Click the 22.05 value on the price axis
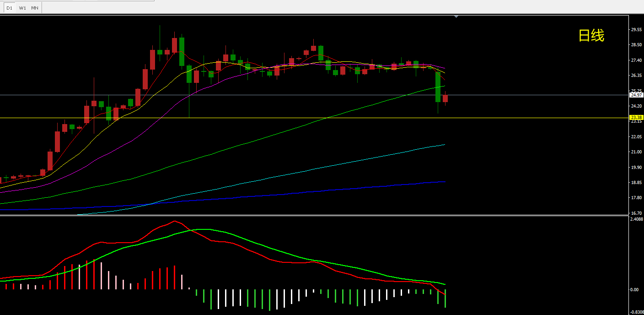This screenshot has width=644, height=315. [636, 137]
